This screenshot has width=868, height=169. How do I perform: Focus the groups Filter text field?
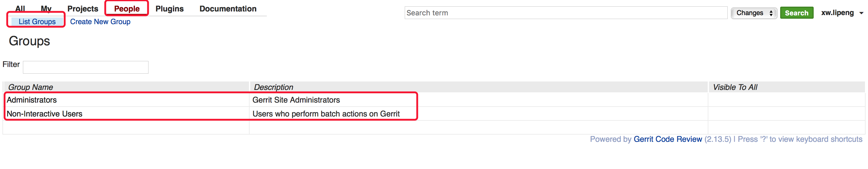point(86,67)
